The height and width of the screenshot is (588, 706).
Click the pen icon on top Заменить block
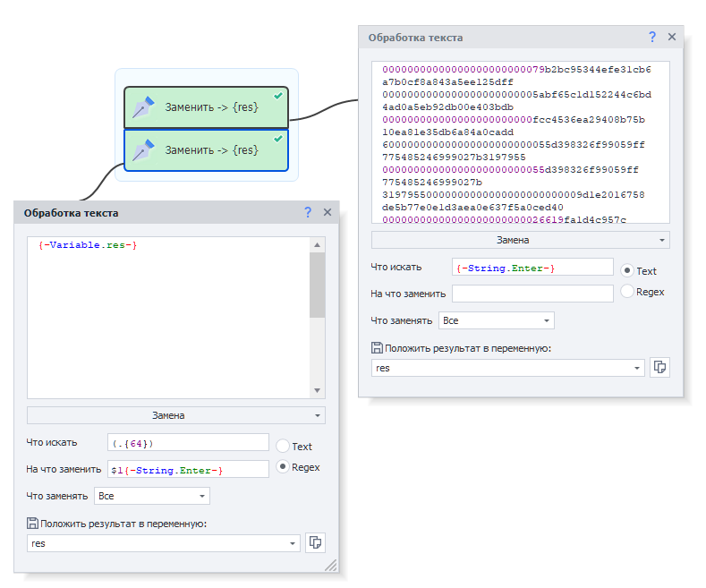click(144, 107)
